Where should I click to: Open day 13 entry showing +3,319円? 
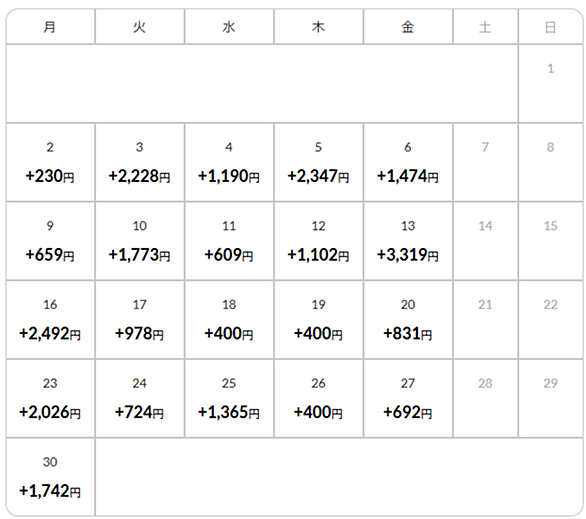[x=408, y=241]
